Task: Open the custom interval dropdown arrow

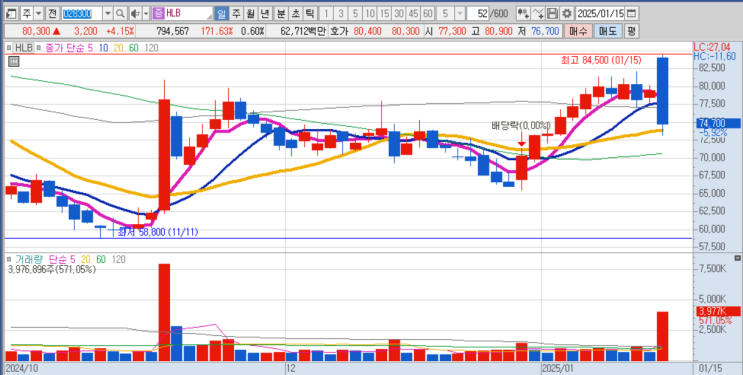Action: pyautogui.click(x=459, y=13)
